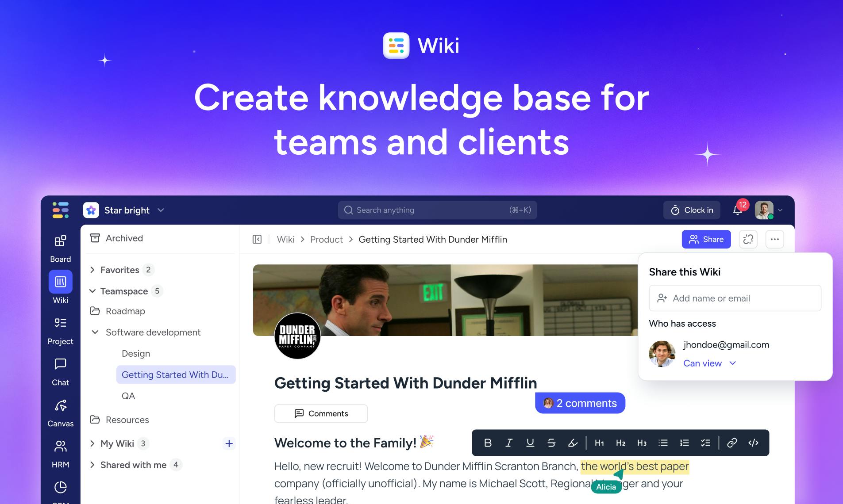Viewport: 843px width, 504px height.
Task: Click the page title Getting Started With Dunder Mifflin
Action: 405,383
